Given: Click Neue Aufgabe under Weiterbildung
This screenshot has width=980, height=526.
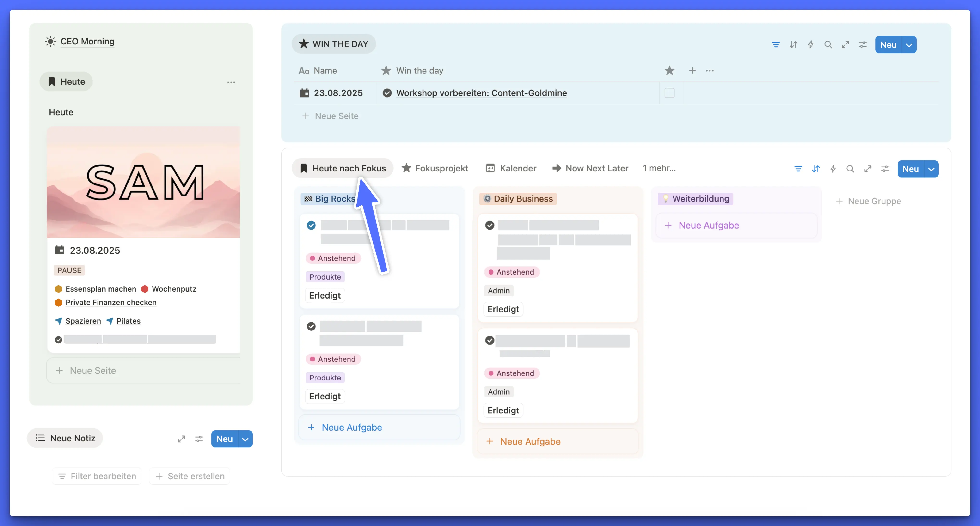Looking at the screenshot, I should coord(709,225).
